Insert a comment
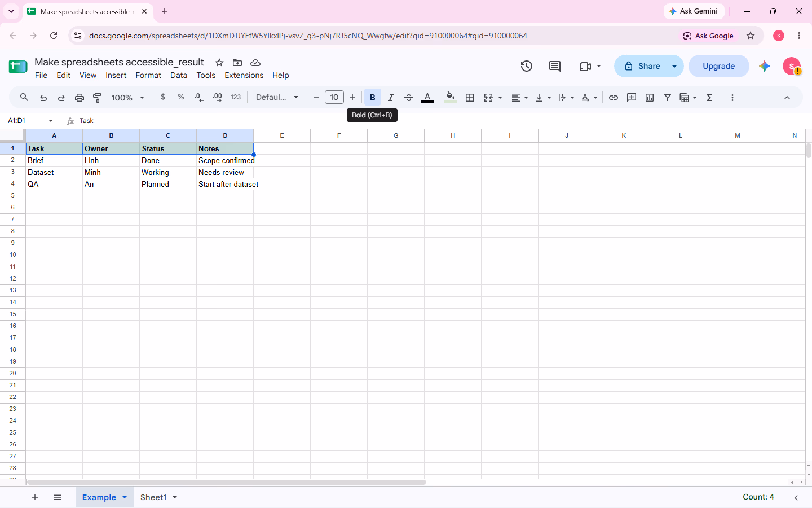 [632, 98]
